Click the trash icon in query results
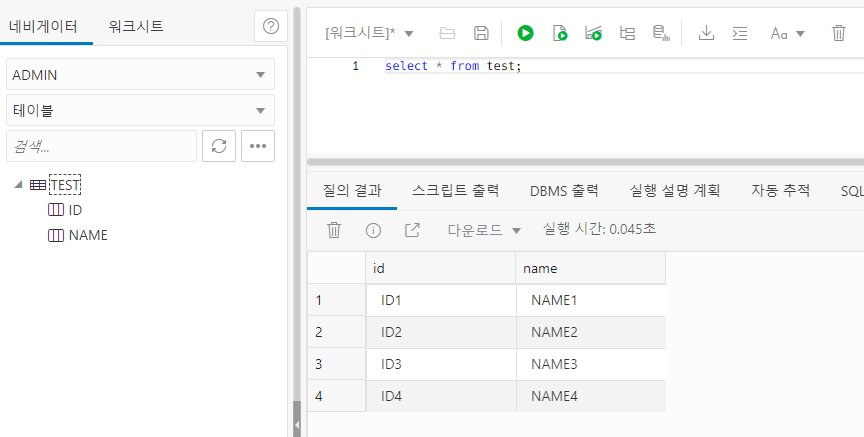 point(334,230)
